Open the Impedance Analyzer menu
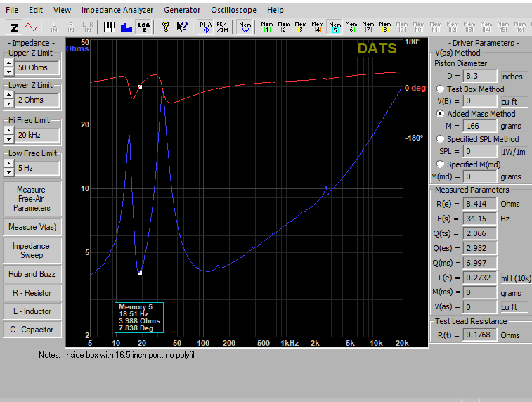532x402 pixels. coord(117,10)
